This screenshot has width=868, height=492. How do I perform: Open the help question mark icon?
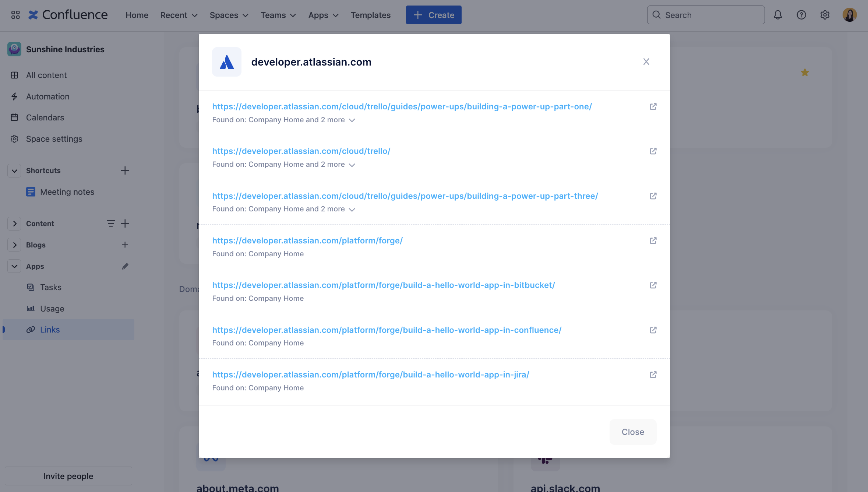(x=801, y=15)
